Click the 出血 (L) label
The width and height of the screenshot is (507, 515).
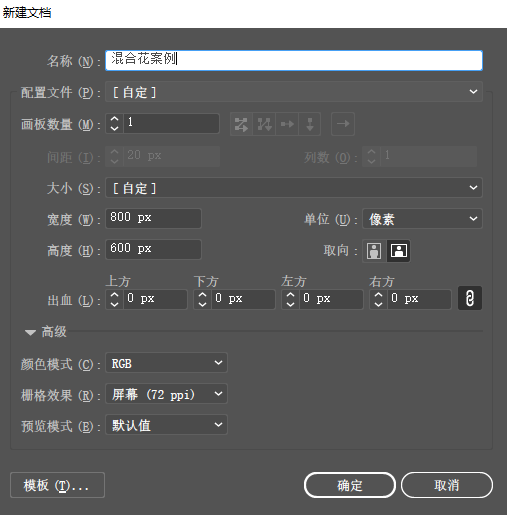tap(74, 301)
